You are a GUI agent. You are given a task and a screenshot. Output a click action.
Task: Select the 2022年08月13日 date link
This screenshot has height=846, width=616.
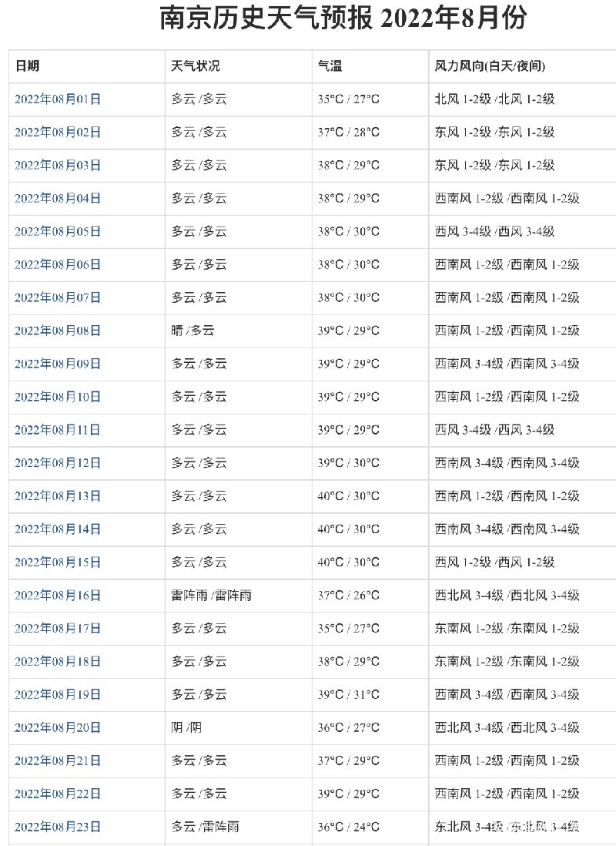pyautogui.click(x=58, y=496)
